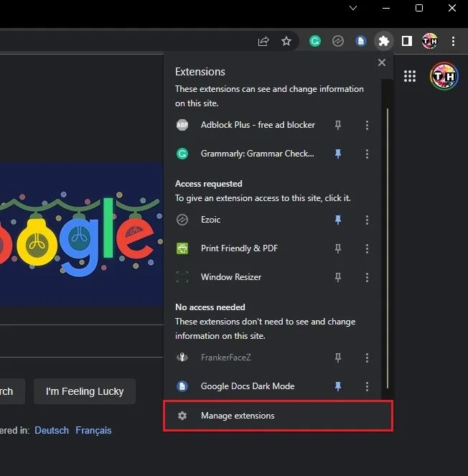Click the toolbar profile avatar

[429, 41]
